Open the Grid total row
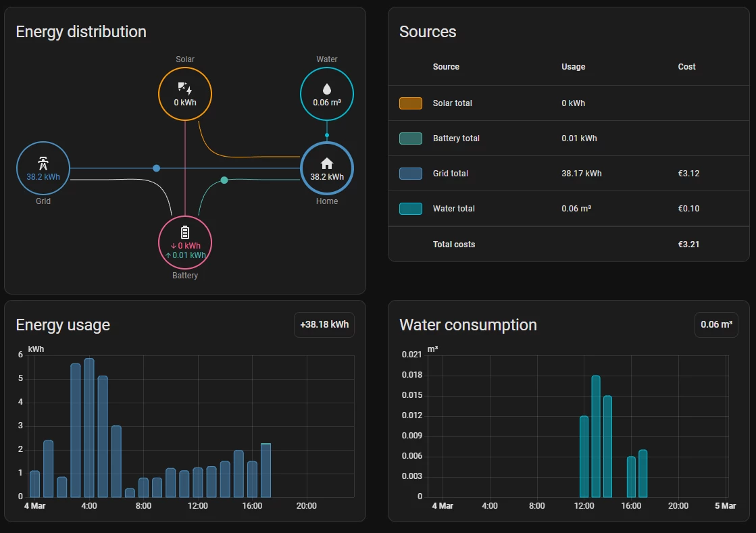The width and height of the screenshot is (756, 533). pos(569,174)
